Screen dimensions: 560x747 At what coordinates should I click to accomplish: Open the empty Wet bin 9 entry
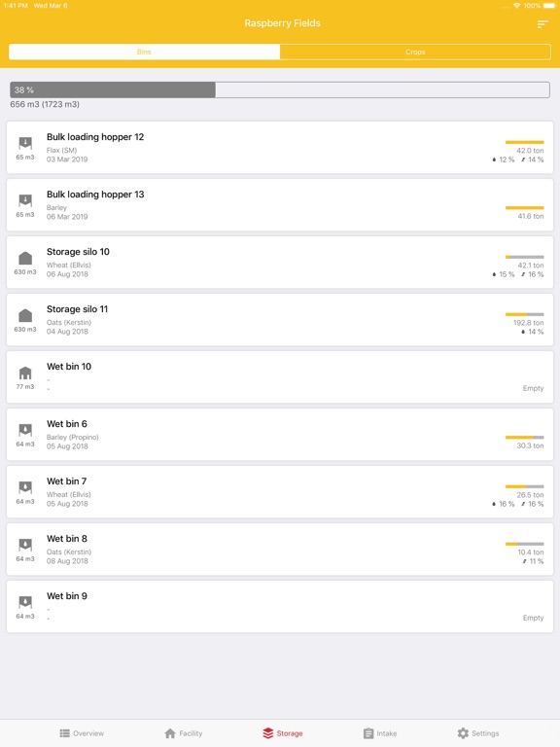click(x=280, y=607)
